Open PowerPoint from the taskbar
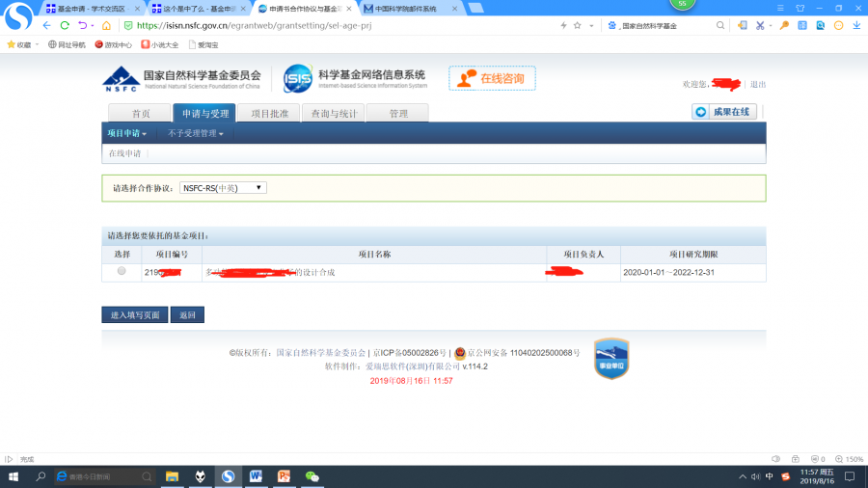868x488 pixels. click(284, 476)
